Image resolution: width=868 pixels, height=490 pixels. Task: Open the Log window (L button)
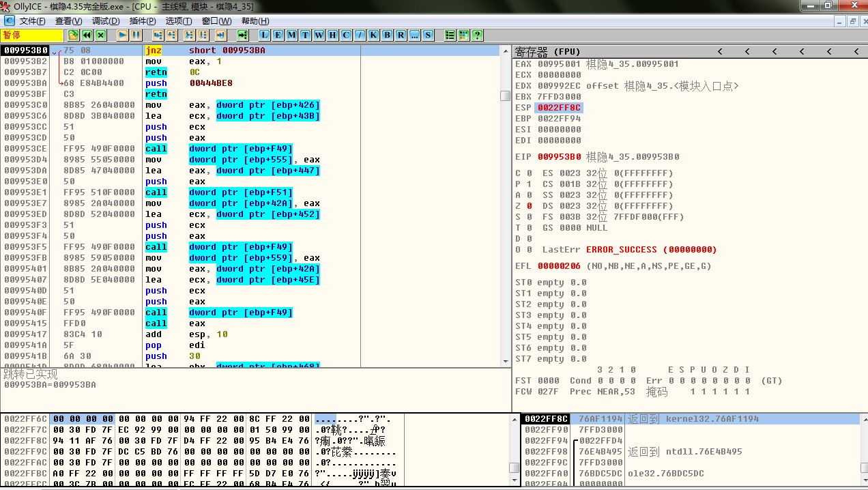pyautogui.click(x=265, y=35)
